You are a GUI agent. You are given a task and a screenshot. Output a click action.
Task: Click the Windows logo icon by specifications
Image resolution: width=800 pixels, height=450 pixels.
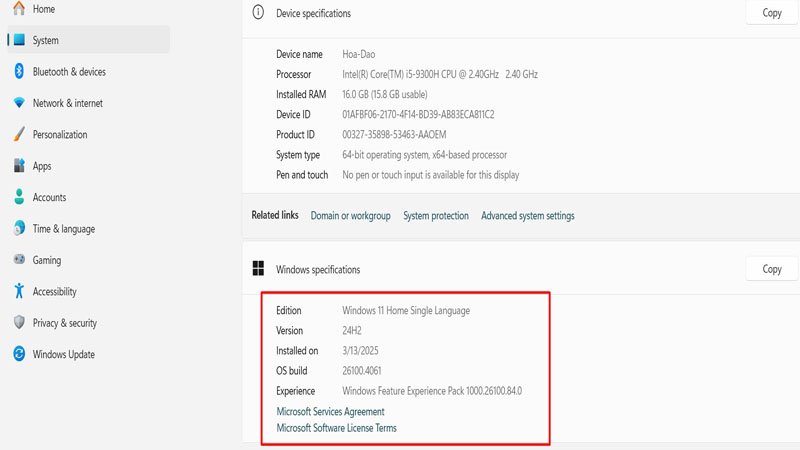(258, 268)
